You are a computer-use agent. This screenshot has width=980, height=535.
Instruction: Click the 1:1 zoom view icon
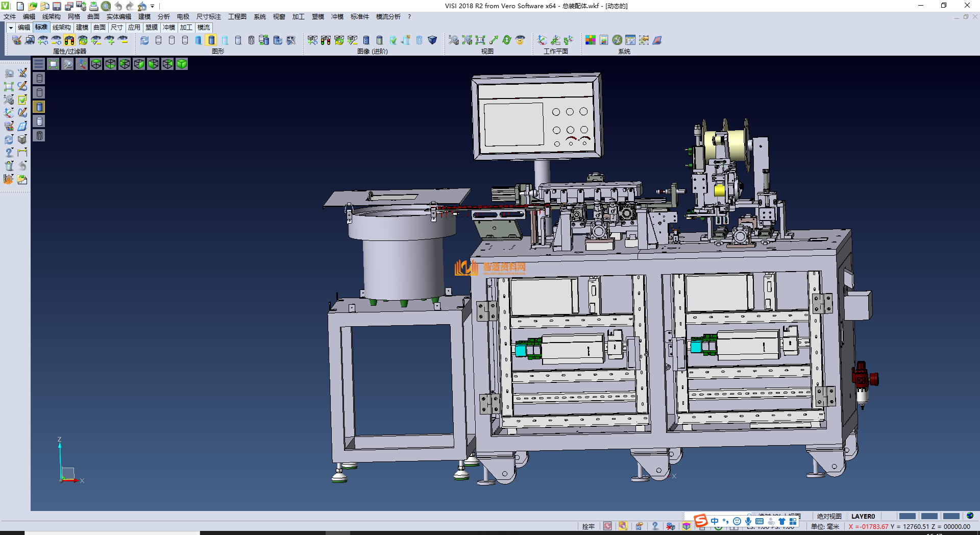tap(480, 40)
